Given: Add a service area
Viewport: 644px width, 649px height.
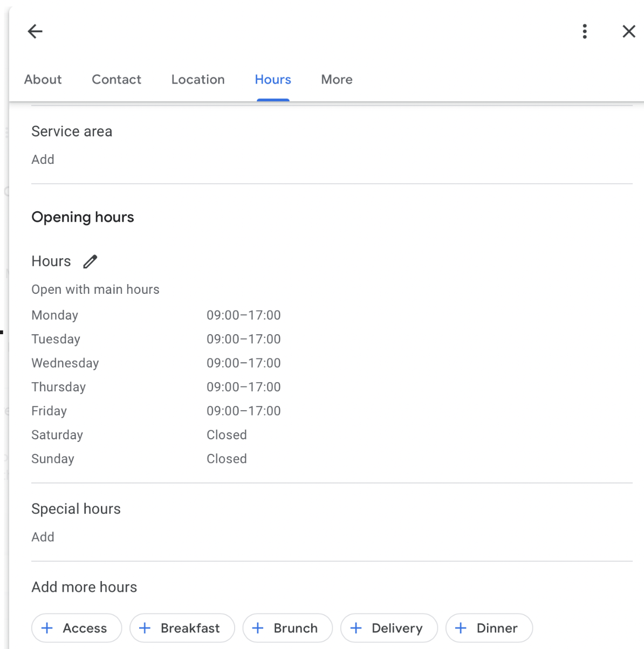Looking at the screenshot, I should (43, 160).
